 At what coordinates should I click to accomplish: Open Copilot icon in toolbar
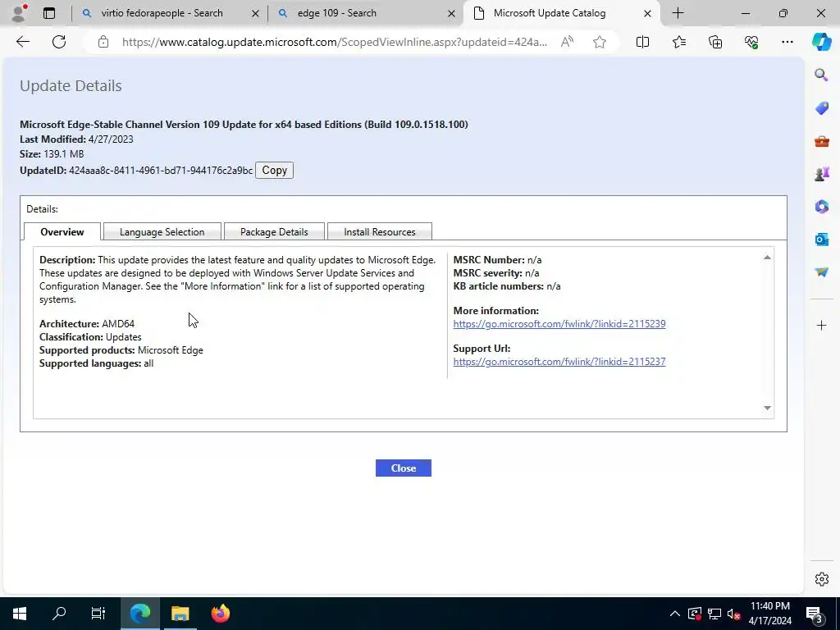[821, 42]
